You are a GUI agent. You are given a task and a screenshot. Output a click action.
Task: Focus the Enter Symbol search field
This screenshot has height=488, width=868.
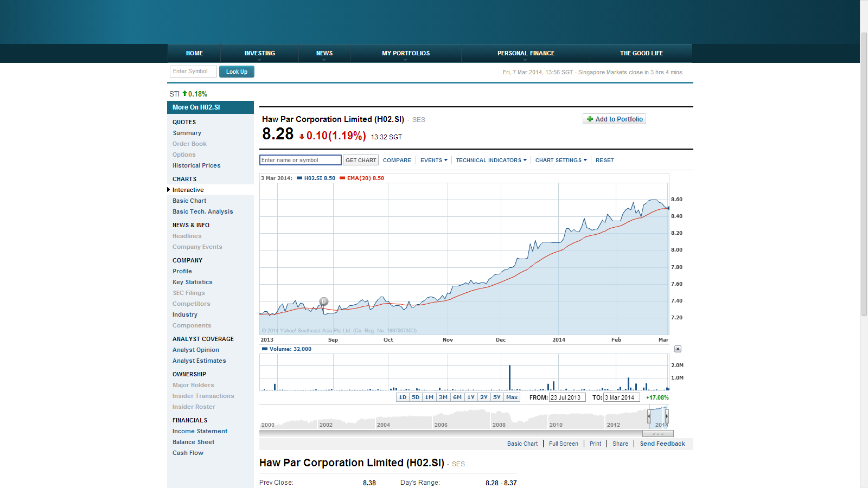[x=193, y=72]
